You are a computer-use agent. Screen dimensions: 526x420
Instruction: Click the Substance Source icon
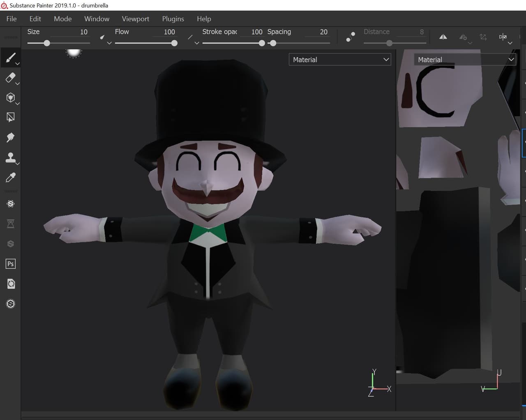pyautogui.click(x=11, y=204)
